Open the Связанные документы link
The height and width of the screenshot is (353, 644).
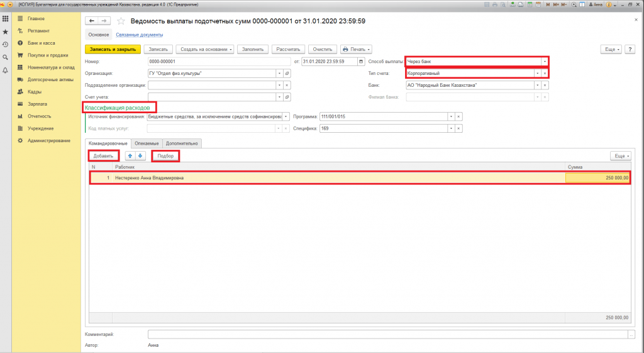pos(140,35)
